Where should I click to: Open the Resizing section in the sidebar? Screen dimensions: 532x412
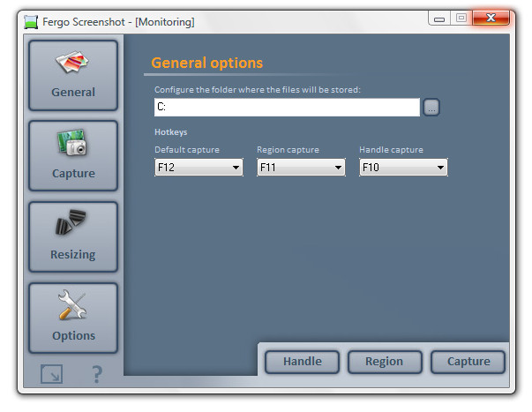click(x=73, y=237)
